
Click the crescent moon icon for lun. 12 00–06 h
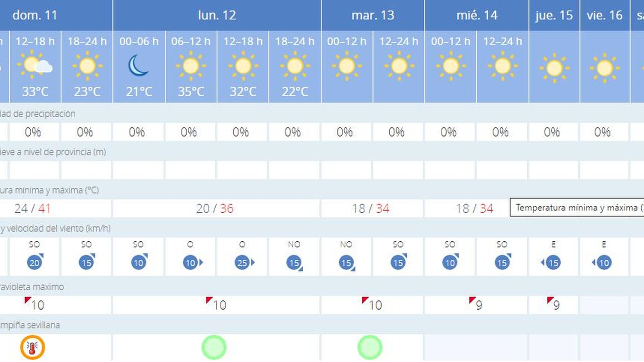(x=138, y=66)
